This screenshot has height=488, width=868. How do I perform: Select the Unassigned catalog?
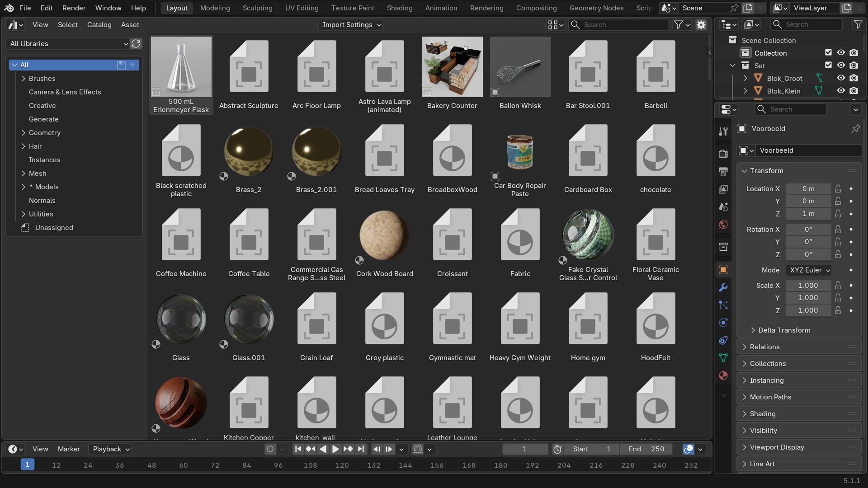pos(54,228)
